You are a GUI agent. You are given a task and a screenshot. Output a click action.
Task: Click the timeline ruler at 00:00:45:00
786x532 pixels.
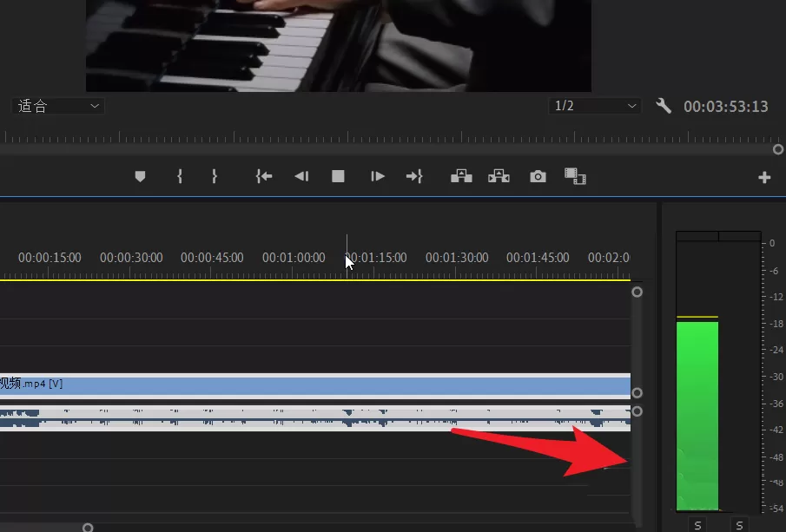coord(212,258)
